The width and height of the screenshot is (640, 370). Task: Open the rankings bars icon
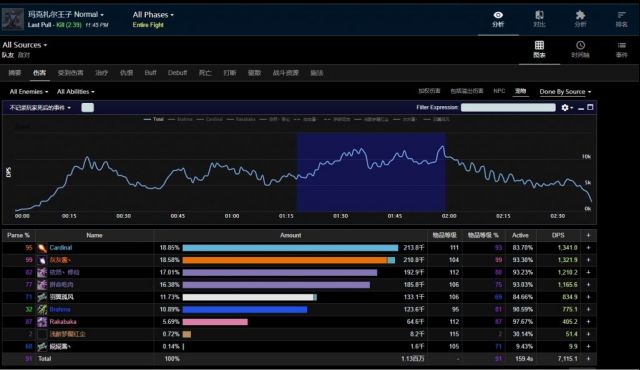[x=621, y=19]
